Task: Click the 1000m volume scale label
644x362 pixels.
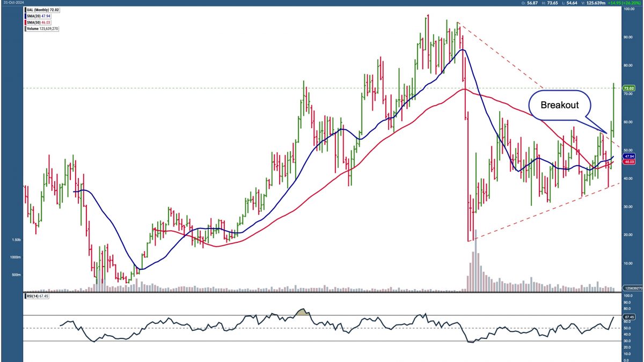Action: 16,257
